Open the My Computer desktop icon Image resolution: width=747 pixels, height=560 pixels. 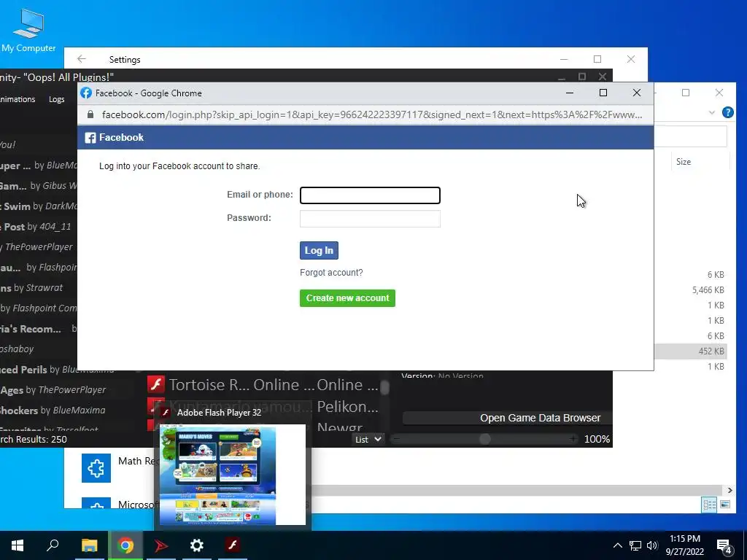[28, 29]
